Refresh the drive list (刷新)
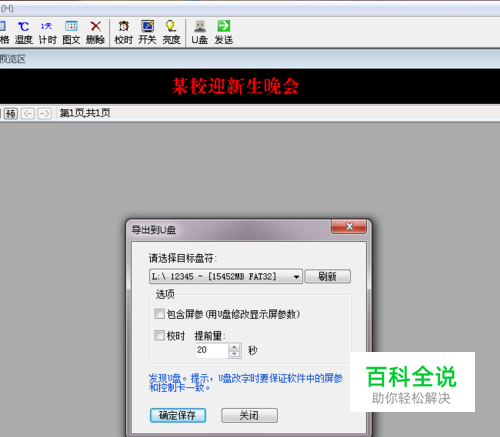The height and width of the screenshot is (437, 500). [328, 276]
